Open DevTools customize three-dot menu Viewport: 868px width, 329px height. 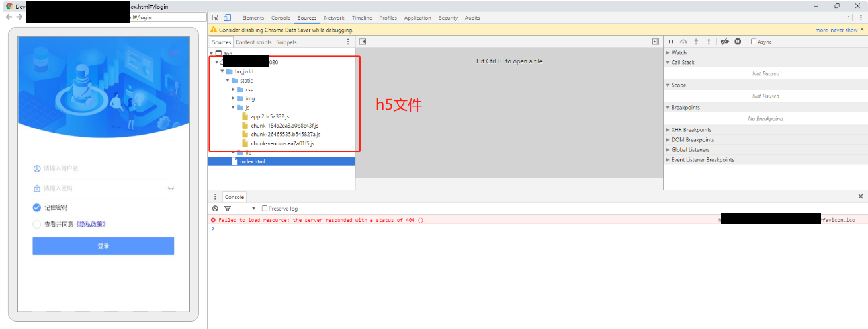tap(861, 18)
